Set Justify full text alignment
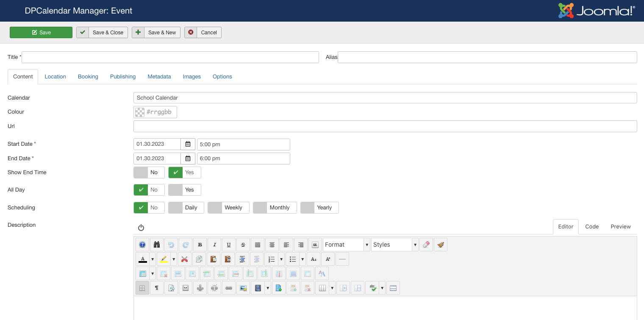Viewport: 644px width, 320px height. 258,245
